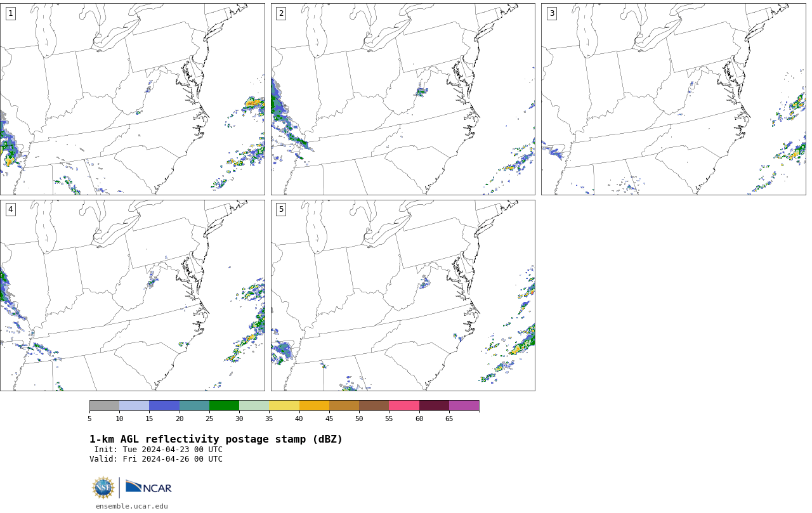The width and height of the screenshot is (812, 513).
Task: Click colorbar tick label 65
Action: point(449,419)
